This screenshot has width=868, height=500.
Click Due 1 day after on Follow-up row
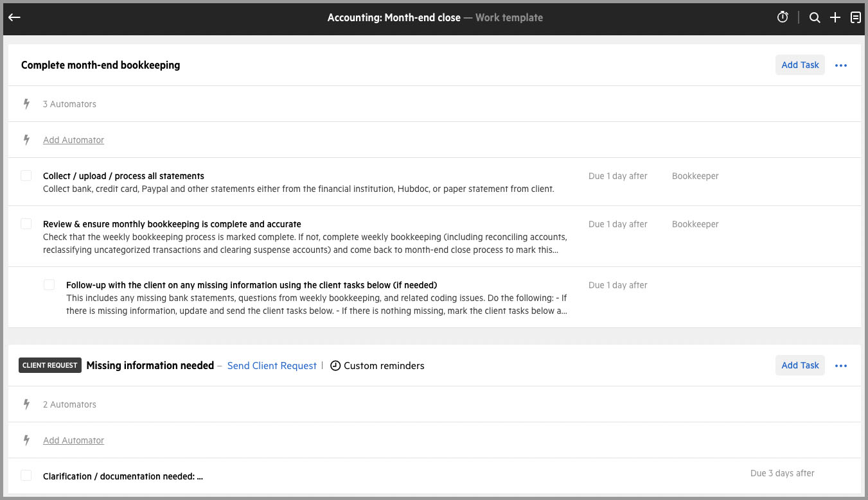click(x=617, y=285)
